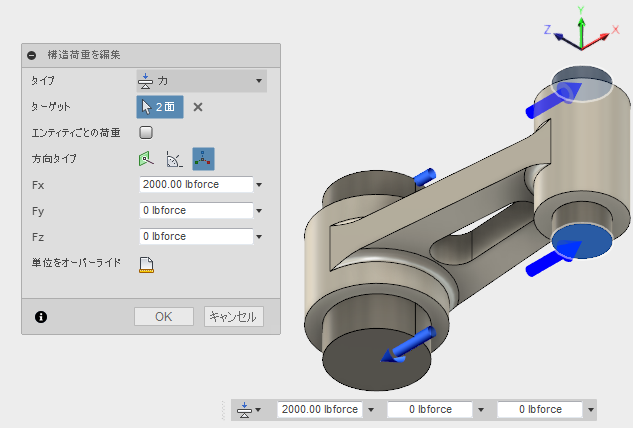This screenshot has width=633, height=428.
Task: Clear target selection with the X icon
Action: pyautogui.click(x=198, y=107)
